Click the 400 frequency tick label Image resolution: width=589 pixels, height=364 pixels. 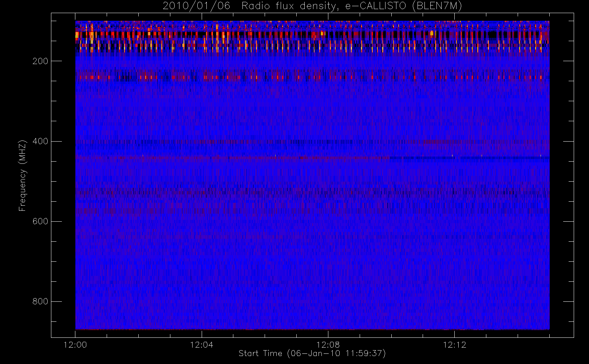pyautogui.click(x=40, y=141)
